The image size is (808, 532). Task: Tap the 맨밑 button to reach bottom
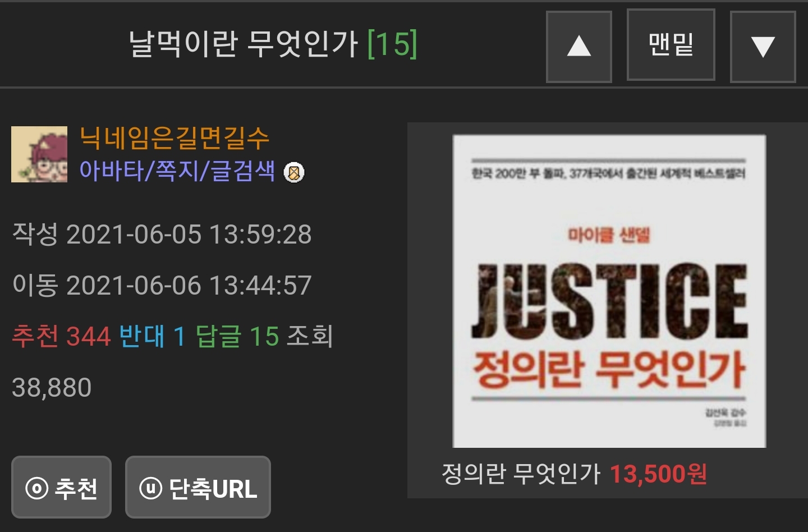(x=671, y=45)
